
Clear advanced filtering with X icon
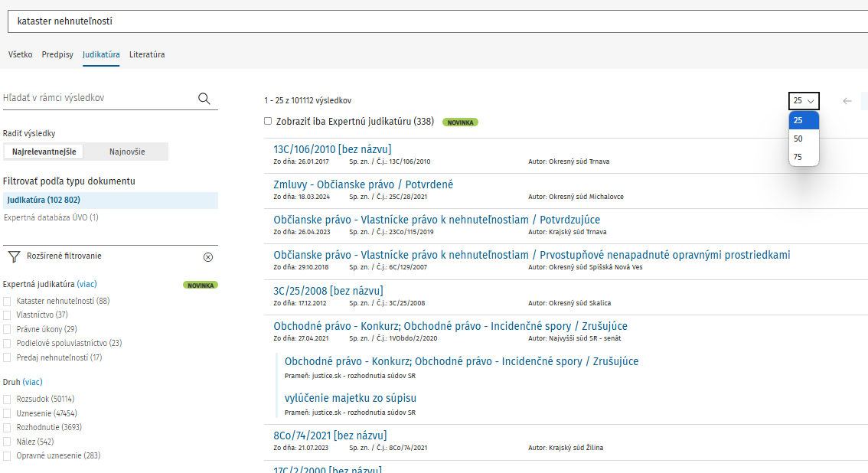208,256
